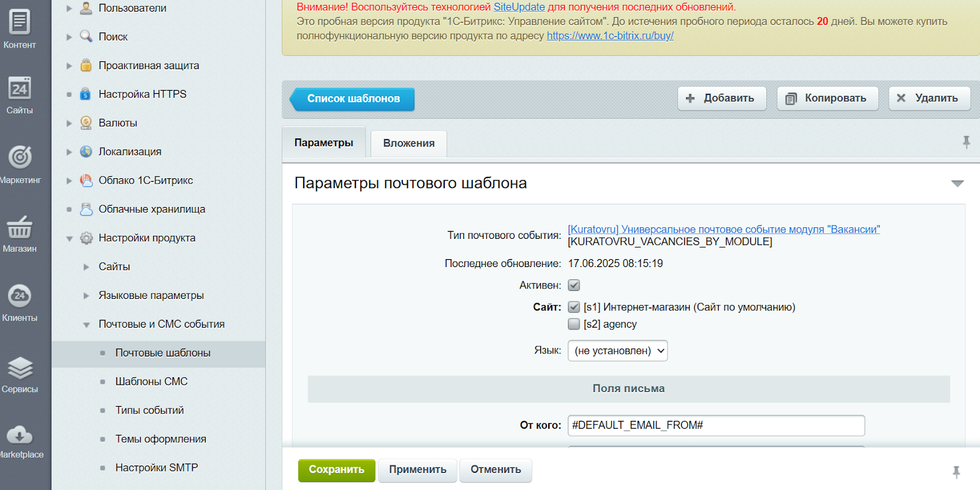This screenshot has height=490, width=980.
Task: Enable the [s2] agency site checkbox
Action: (x=574, y=324)
